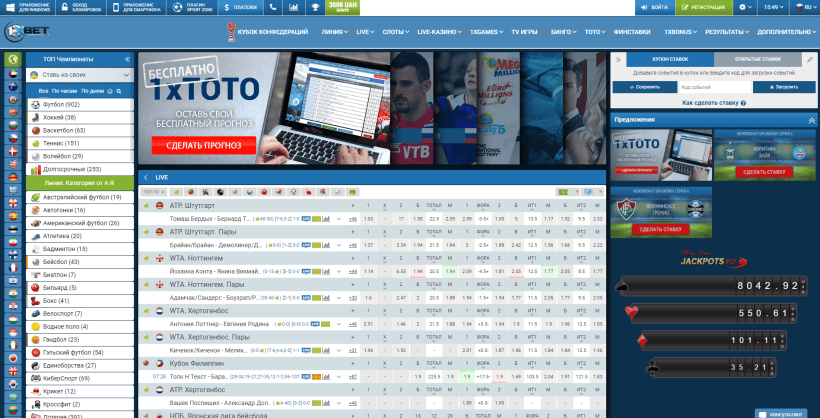Viewport: 820px width, 418px height.
Task: Collapse the Предложения section
Action: 811,120
